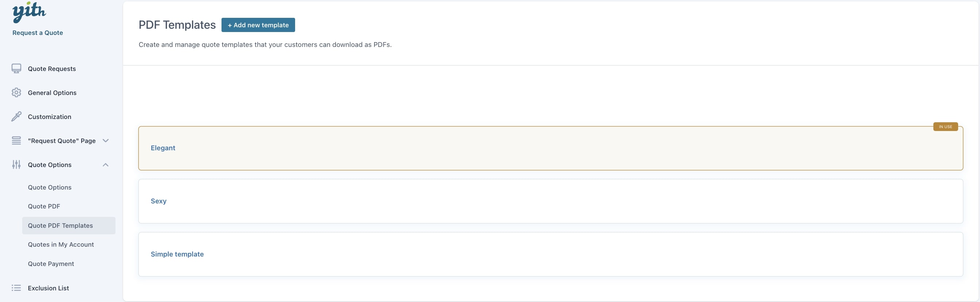Click the YITH logo
980x302 pixels.
[29, 12]
